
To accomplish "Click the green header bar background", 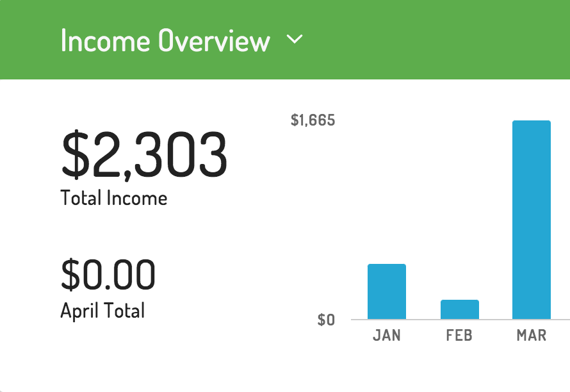I will pos(436,39).
